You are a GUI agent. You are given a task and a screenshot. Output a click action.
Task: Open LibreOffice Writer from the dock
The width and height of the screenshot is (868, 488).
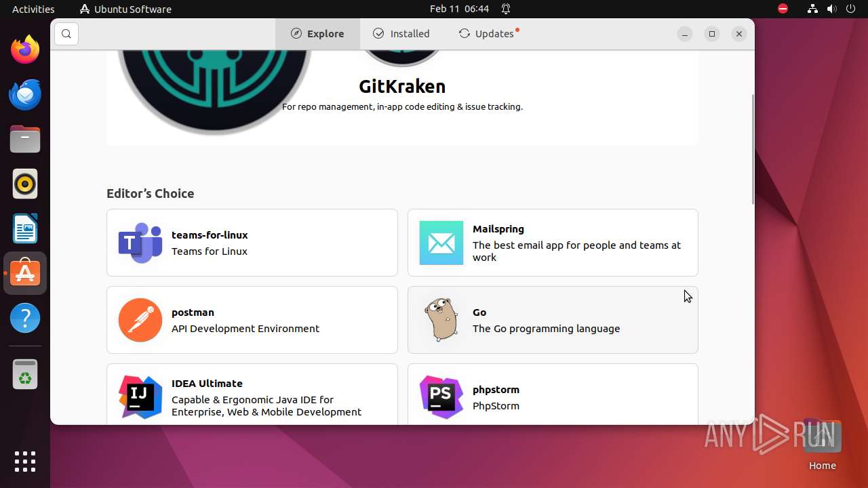click(25, 228)
